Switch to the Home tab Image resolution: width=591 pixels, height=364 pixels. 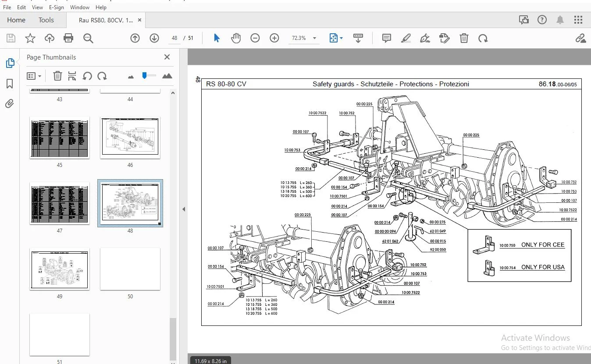point(16,20)
